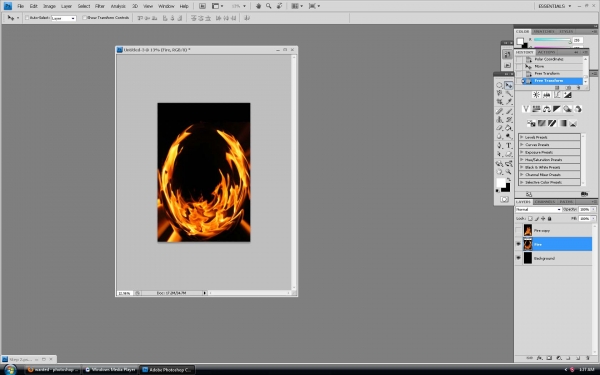600x375 pixels.
Task: Select the Brush tool
Action: (x=509, y=111)
